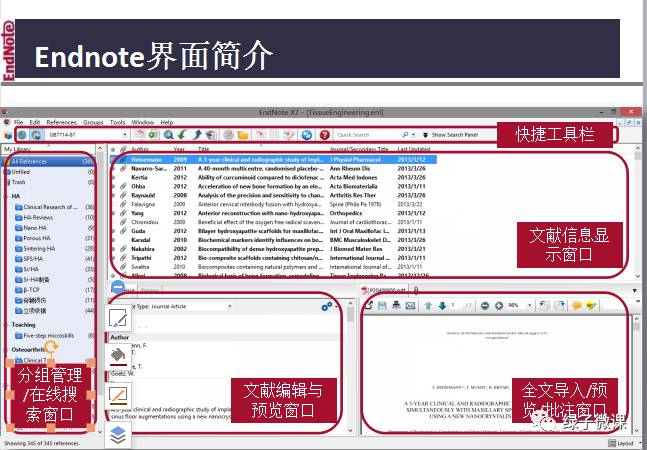This screenshot has width=647, height=450.
Task: Click the Return to Word Processor icon
Action: pos(289,134)
